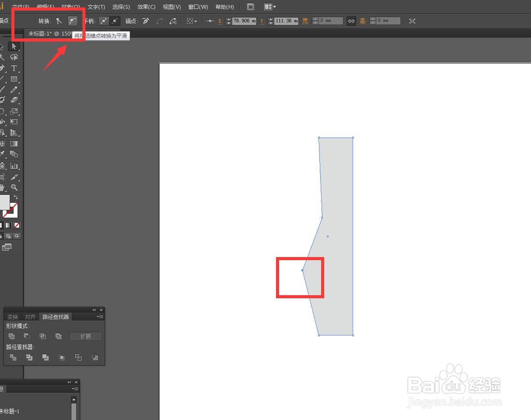Viewport: 531px width, 420px height.
Task: Collapse the lower info panel
Action: point(69,382)
